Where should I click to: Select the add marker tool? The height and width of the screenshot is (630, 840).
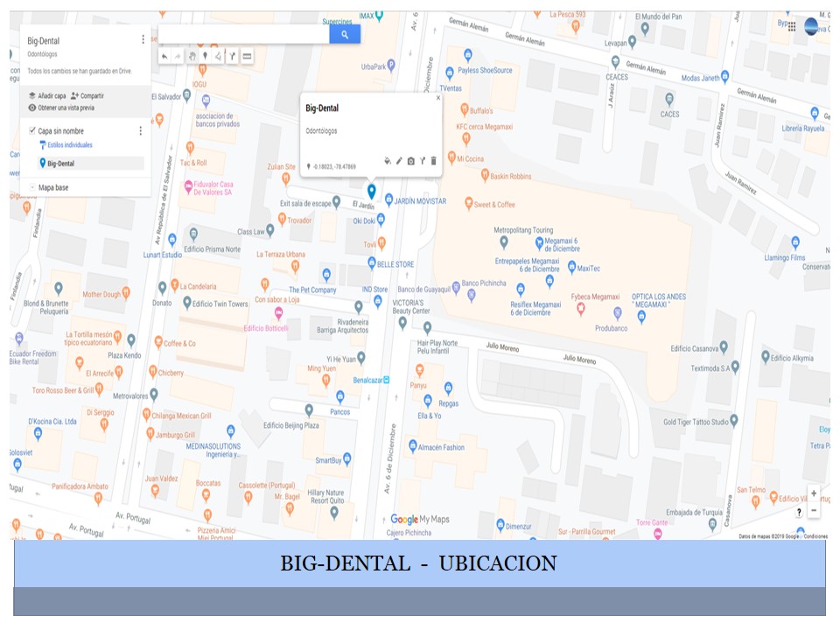pyautogui.click(x=205, y=56)
